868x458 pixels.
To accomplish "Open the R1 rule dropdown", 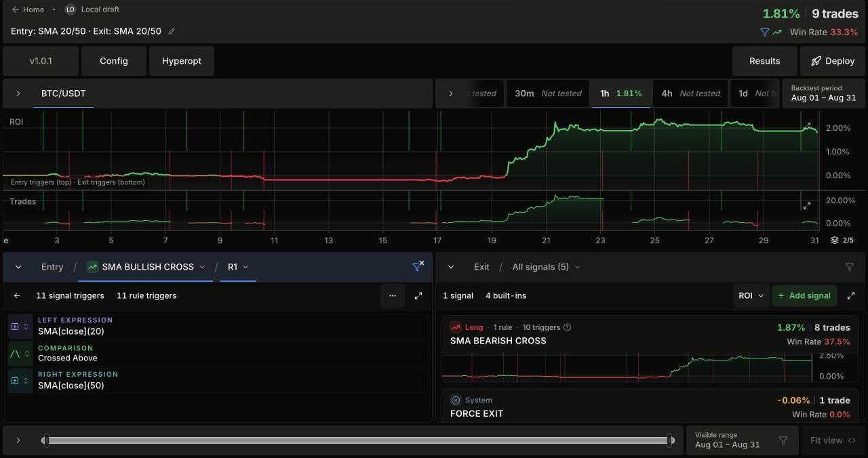I will 238,267.
